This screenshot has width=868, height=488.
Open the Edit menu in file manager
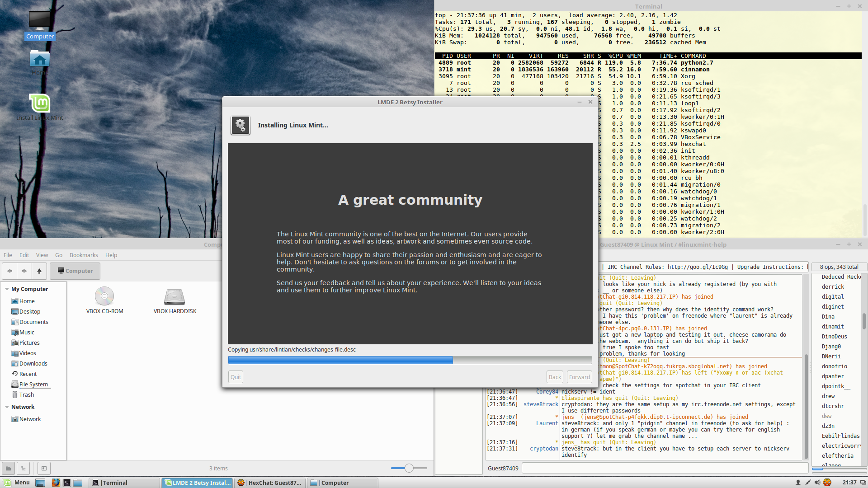pos(24,255)
